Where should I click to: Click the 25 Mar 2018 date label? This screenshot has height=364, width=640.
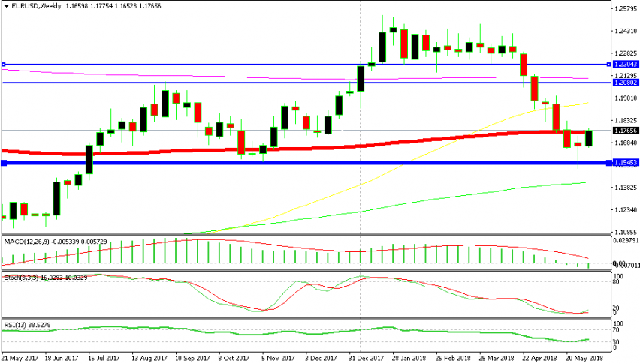pyautogui.click(x=497, y=358)
